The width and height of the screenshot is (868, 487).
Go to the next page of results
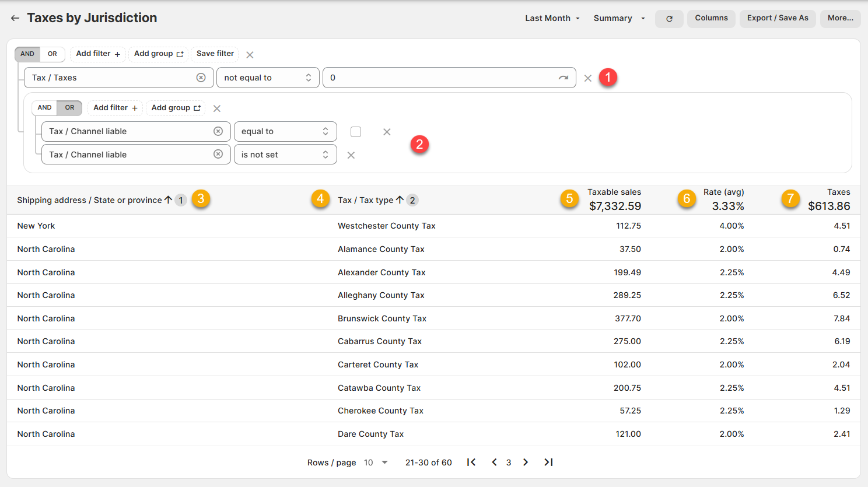pos(526,463)
